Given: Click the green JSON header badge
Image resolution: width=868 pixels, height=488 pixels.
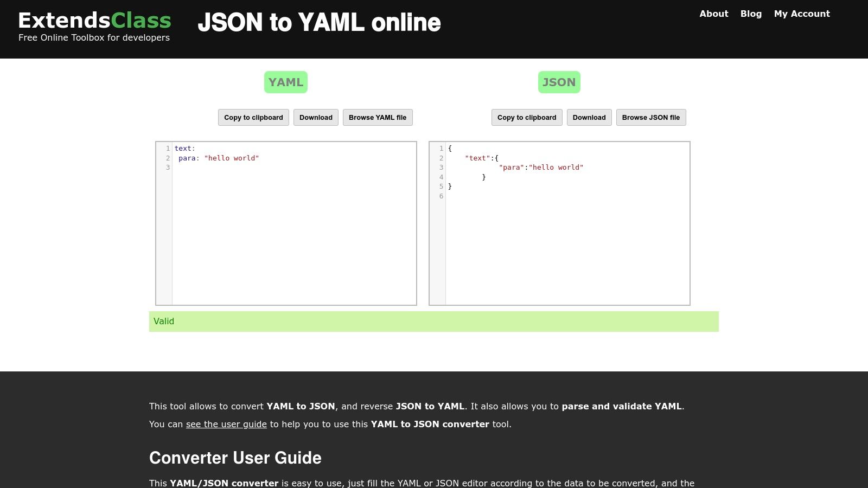Looking at the screenshot, I should [x=559, y=82].
